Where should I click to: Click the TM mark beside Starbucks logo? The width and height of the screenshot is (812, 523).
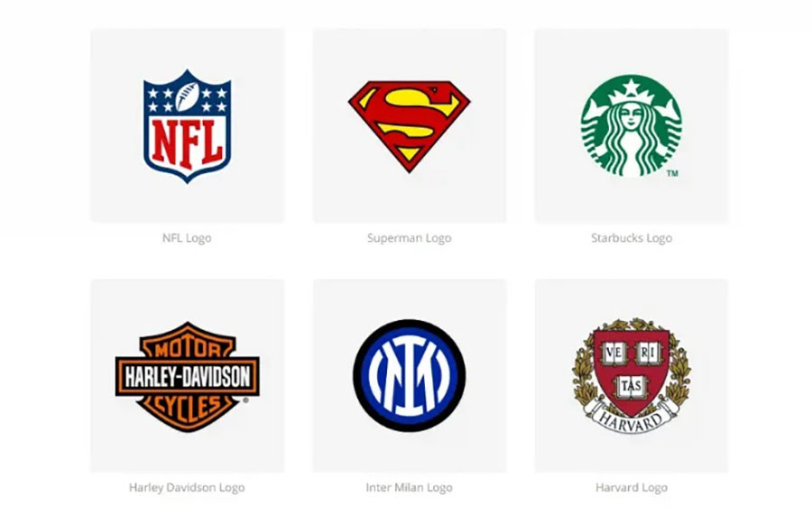pyautogui.click(x=672, y=173)
